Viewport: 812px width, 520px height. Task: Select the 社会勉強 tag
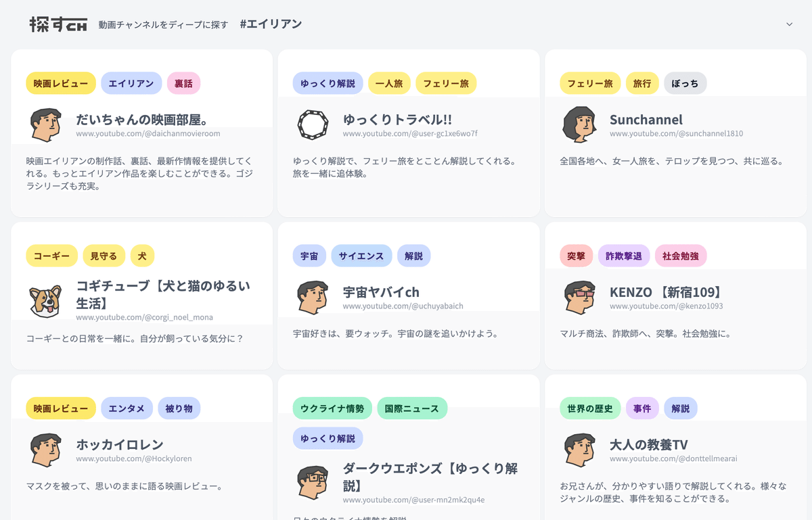pos(681,256)
